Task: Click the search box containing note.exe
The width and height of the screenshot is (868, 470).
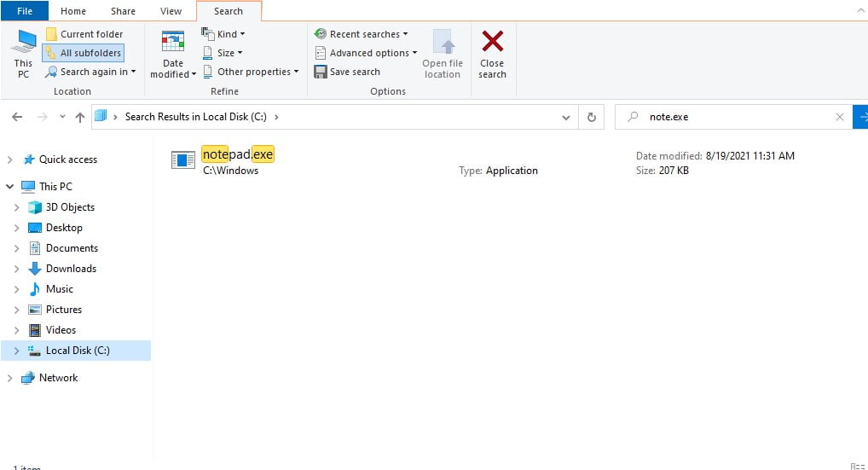Action: pyautogui.click(x=733, y=117)
